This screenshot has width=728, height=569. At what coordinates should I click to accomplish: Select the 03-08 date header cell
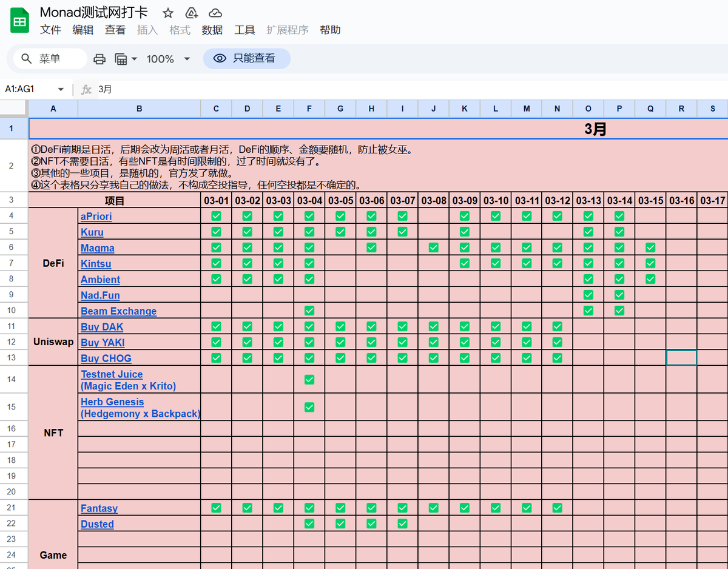pyautogui.click(x=434, y=201)
